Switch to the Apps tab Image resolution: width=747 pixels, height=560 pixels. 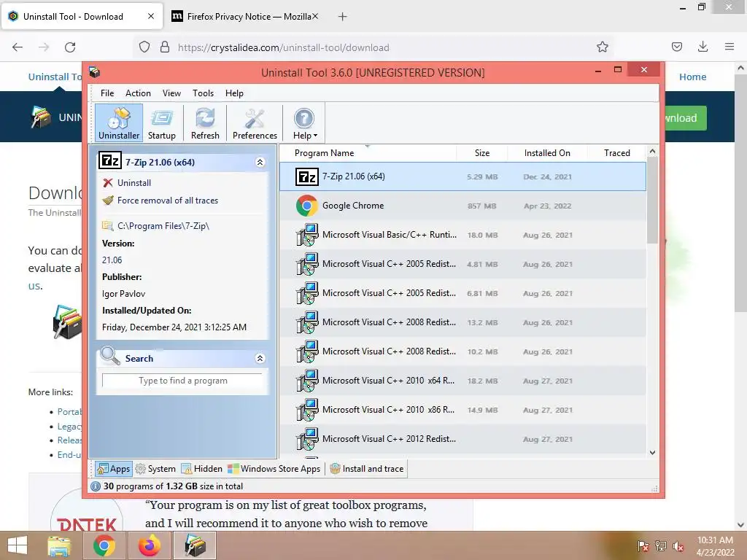click(x=113, y=469)
